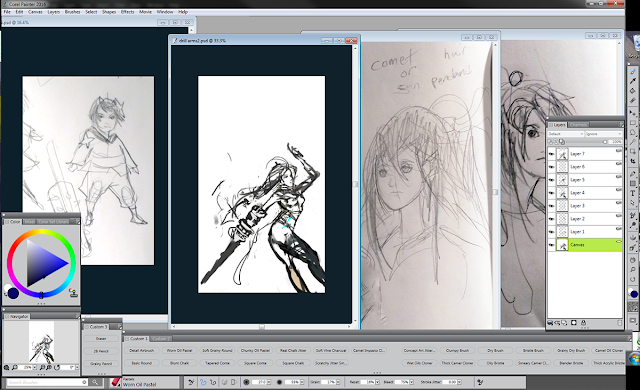
Task: Select the straight line strokes icon
Action: [x=213, y=382]
